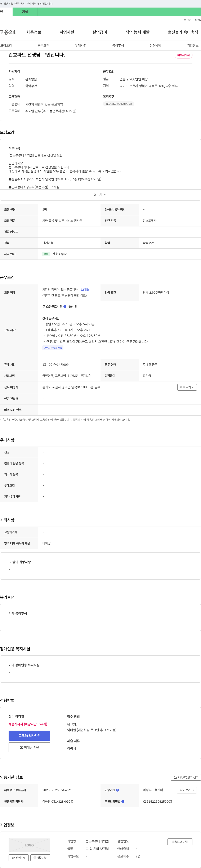Image resolution: width=201 pixels, height=868 pixels.
Task: Select deadline text 채용시까지 (마감시간 : 24시)
Action: (28, 724)
